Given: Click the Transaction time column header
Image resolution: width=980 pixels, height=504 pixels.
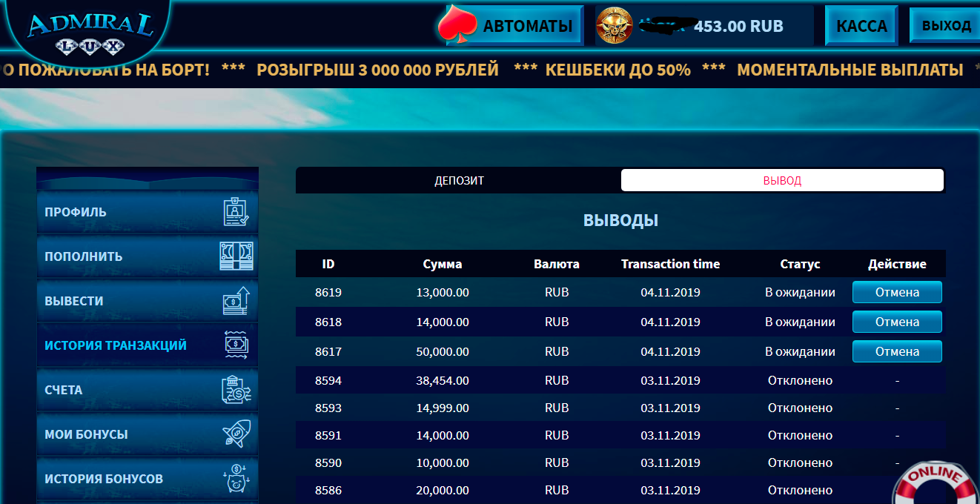Looking at the screenshot, I should (670, 264).
